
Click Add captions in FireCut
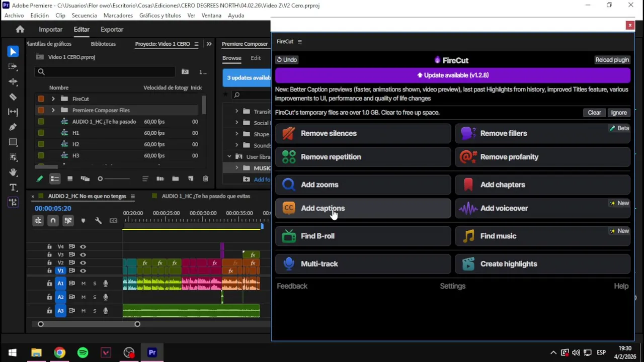coord(363,208)
